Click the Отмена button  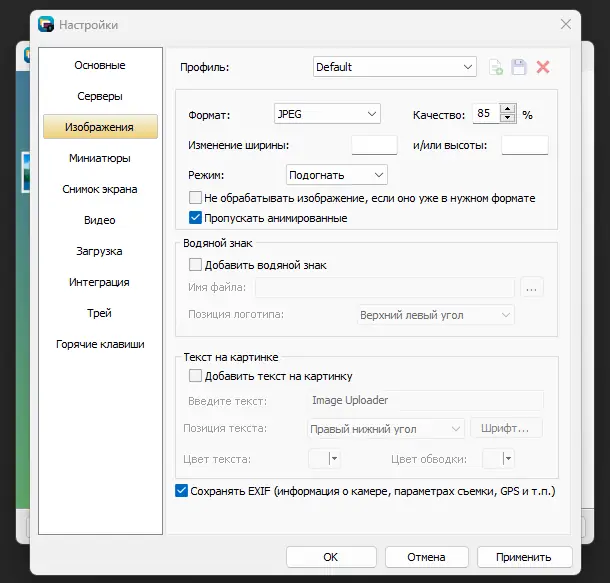pos(426,557)
